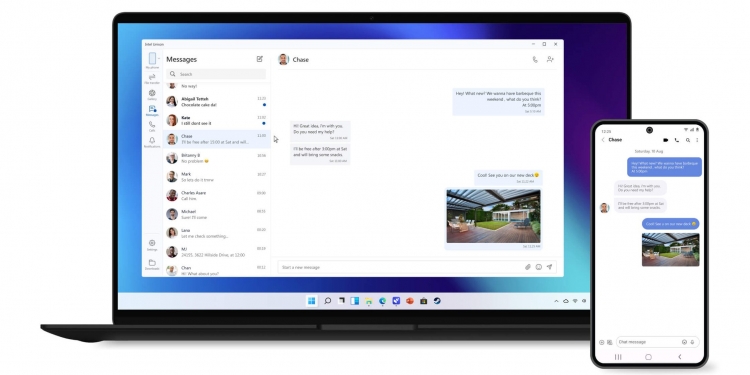Click the Search messages field
This screenshot has width=750, height=375.
click(216, 74)
